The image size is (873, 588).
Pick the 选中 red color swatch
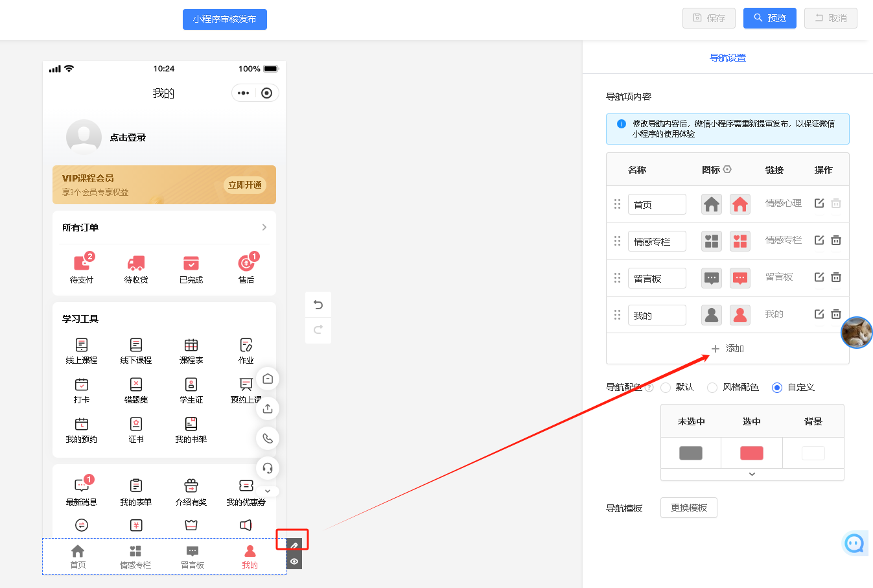(752, 453)
